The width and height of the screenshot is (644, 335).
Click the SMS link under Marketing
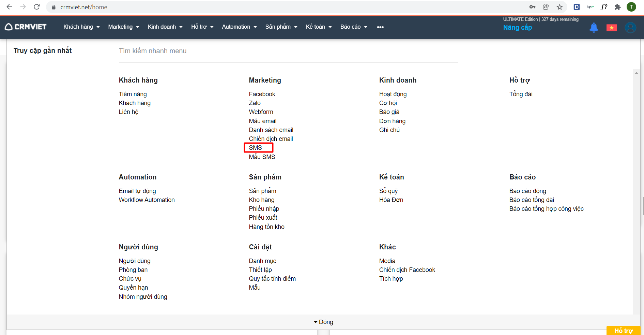(x=256, y=148)
